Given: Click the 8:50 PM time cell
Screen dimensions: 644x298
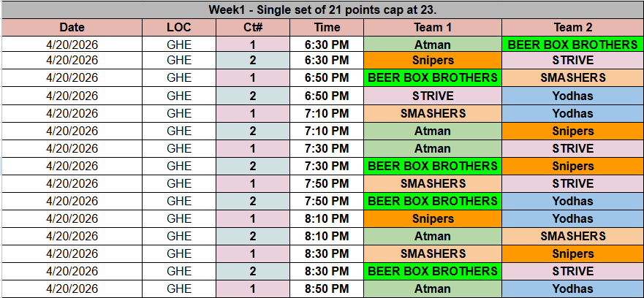Looking at the screenshot, I should point(327,289).
